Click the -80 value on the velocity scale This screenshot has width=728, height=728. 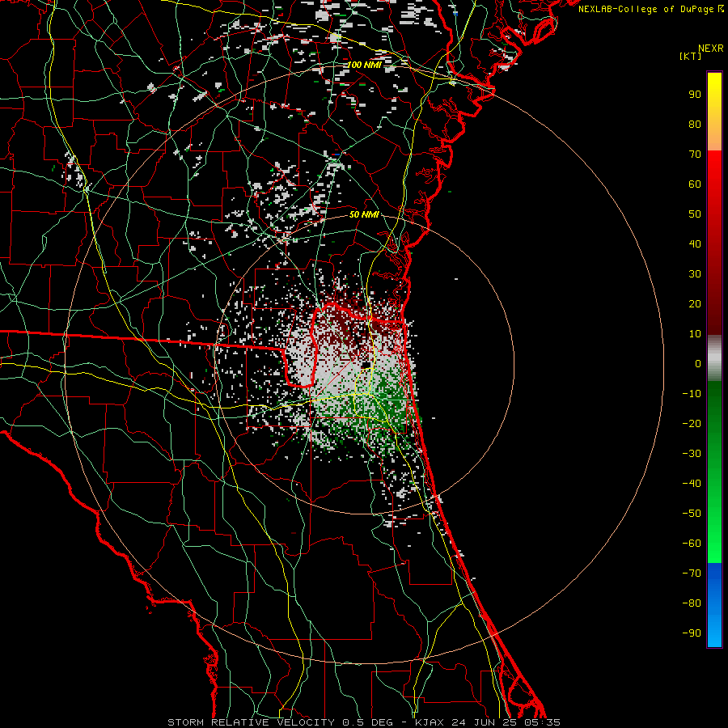(x=692, y=603)
